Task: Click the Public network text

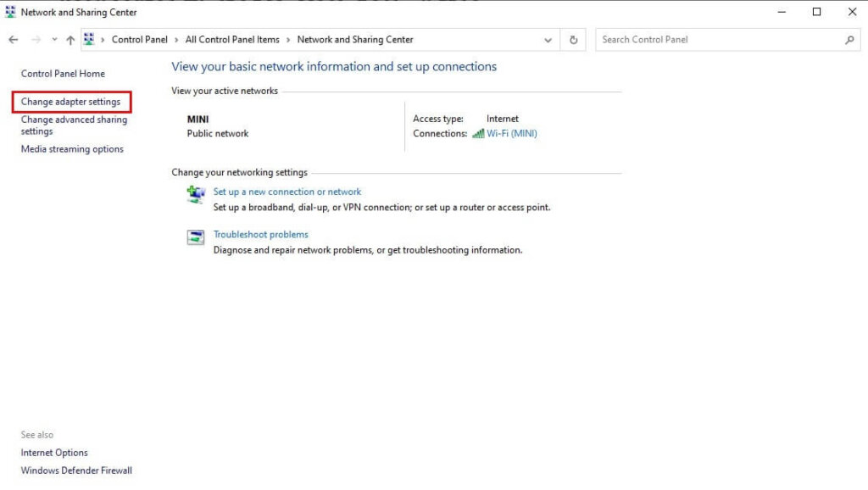Action: [218, 133]
